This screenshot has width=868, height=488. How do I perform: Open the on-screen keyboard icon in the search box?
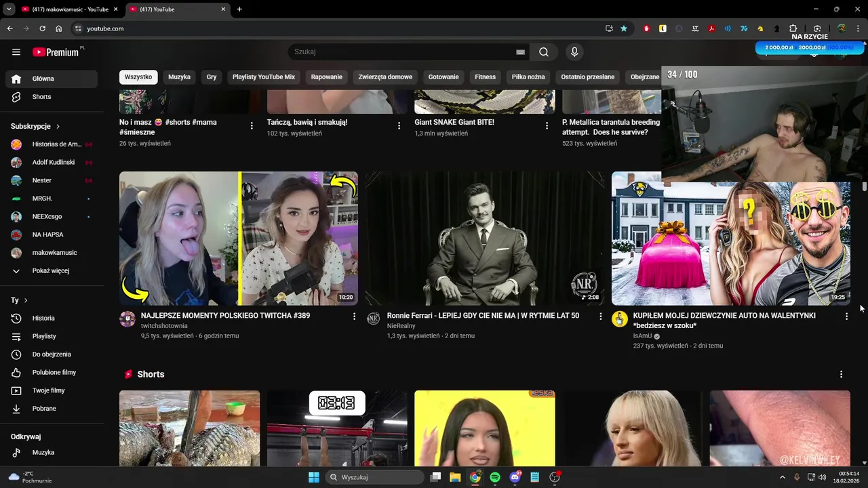coord(520,52)
